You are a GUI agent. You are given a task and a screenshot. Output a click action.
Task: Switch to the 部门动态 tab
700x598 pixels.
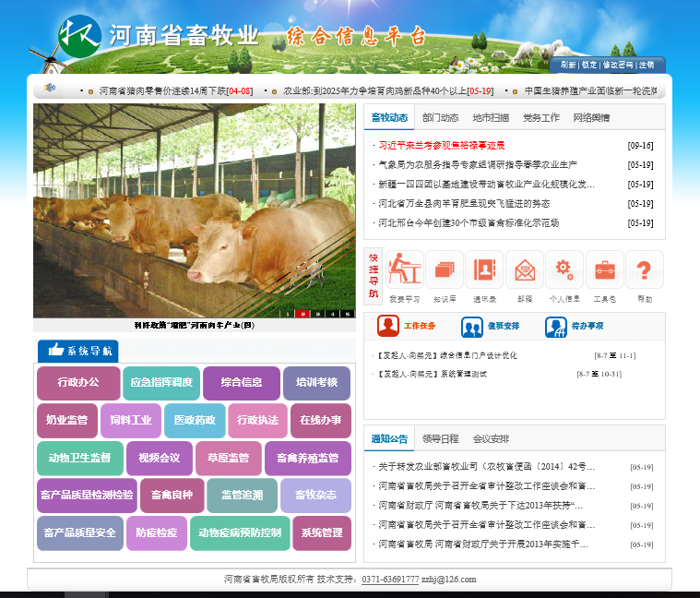point(440,117)
